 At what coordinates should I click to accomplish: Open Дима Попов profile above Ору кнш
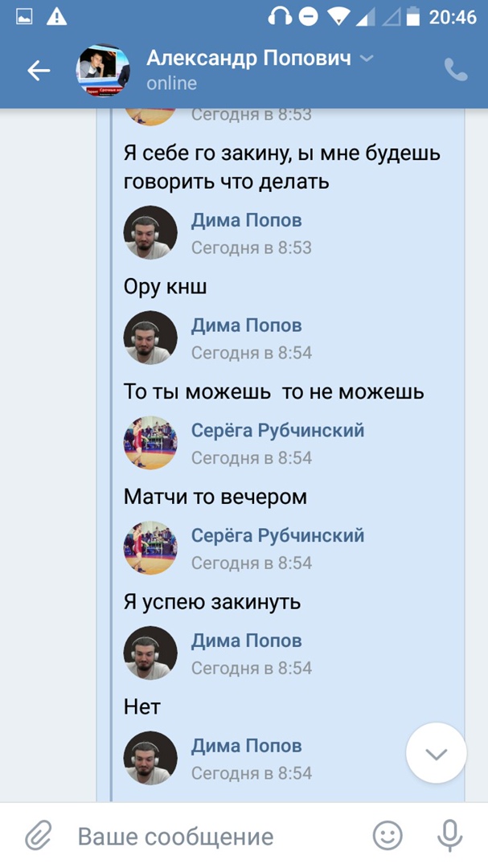pyautogui.click(x=246, y=220)
